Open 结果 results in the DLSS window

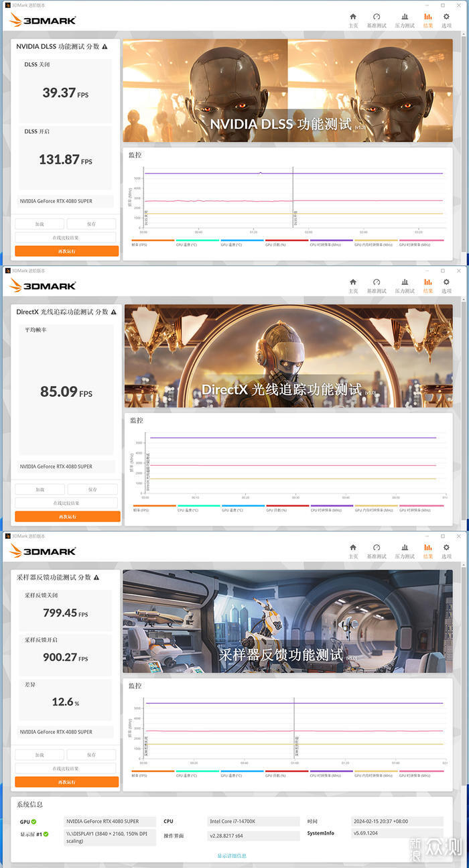[427, 20]
